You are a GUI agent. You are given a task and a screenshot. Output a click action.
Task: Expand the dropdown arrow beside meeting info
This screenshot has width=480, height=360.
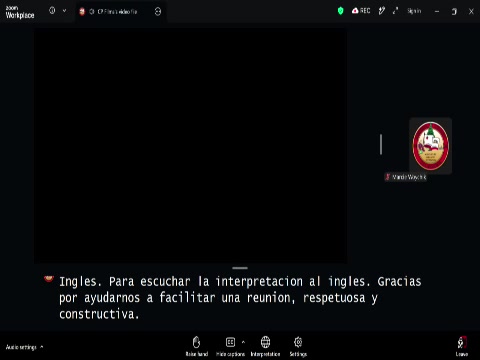(64, 11)
